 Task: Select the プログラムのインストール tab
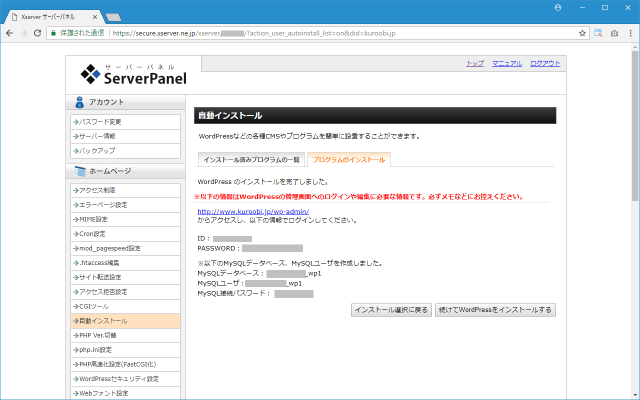click(348, 160)
